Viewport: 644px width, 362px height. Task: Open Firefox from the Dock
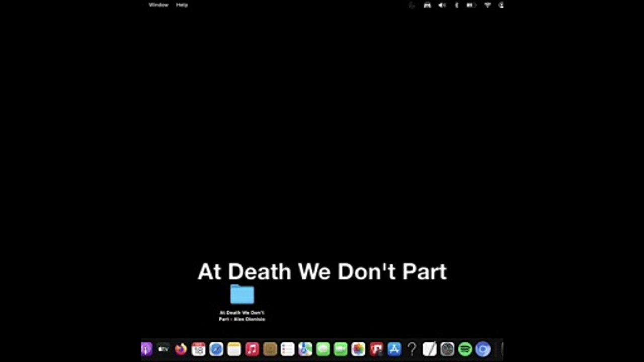pyautogui.click(x=181, y=349)
